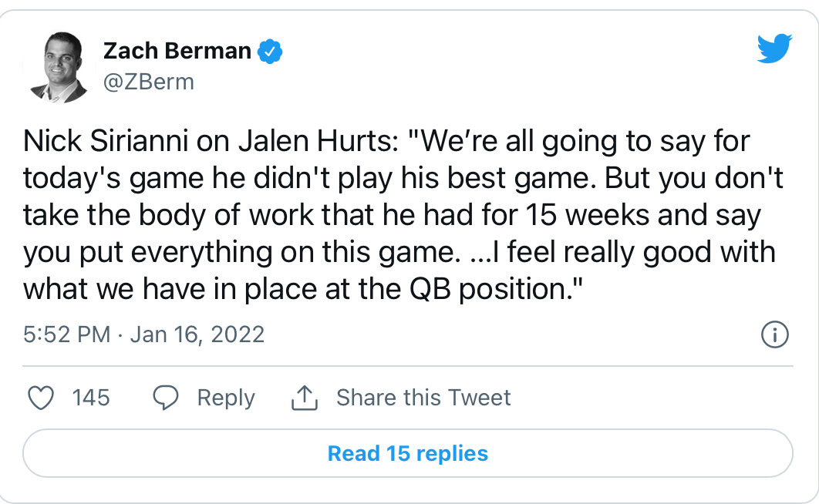Select the Share this Tweet label
The width and height of the screenshot is (819, 504).
(x=423, y=398)
